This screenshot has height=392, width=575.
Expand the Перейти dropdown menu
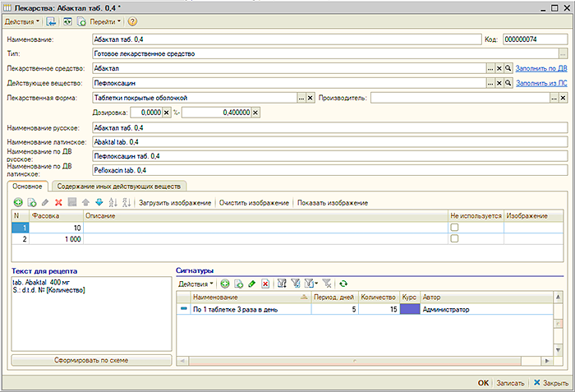tap(104, 21)
